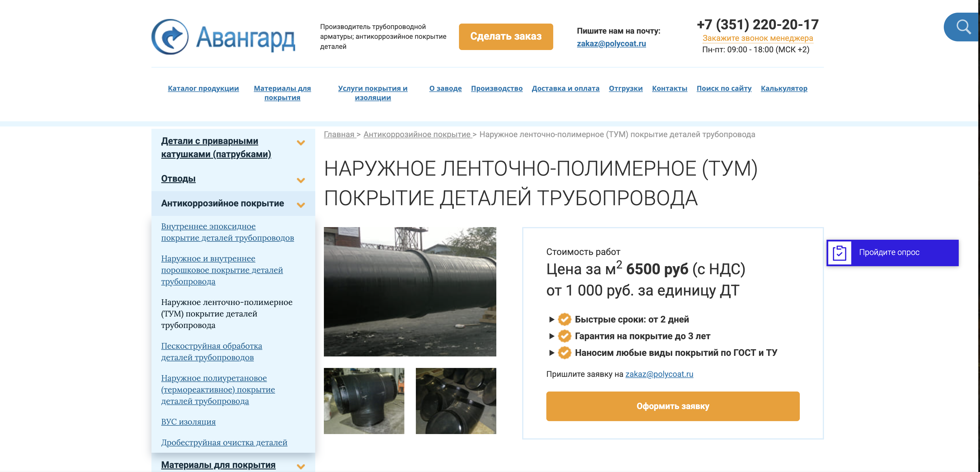Image resolution: width=980 pixels, height=472 pixels.
Task: Open the Калькулятор menu item
Action: click(784, 88)
